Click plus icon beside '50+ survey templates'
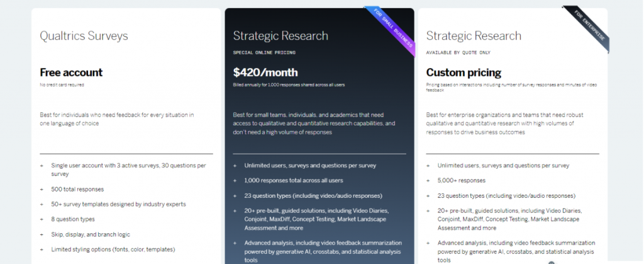 42,204
